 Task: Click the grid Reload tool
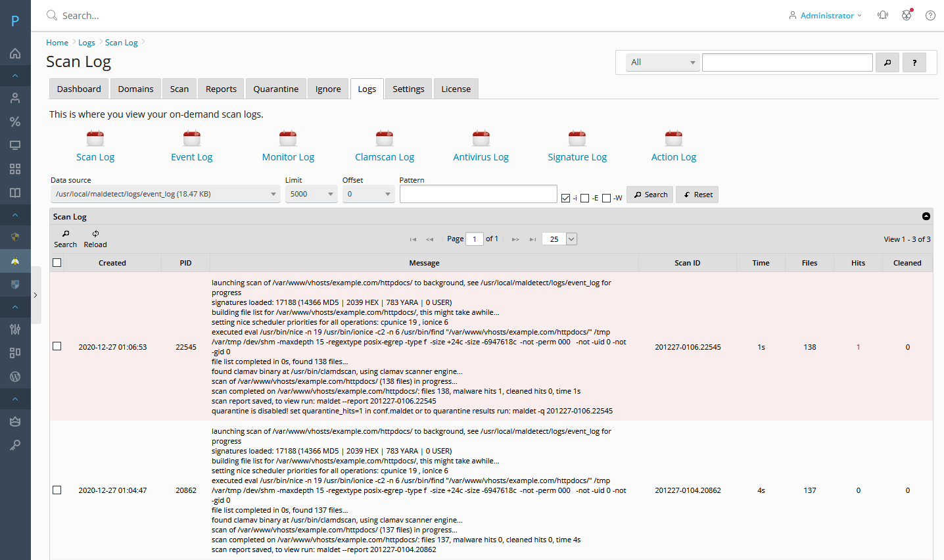pos(95,239)
